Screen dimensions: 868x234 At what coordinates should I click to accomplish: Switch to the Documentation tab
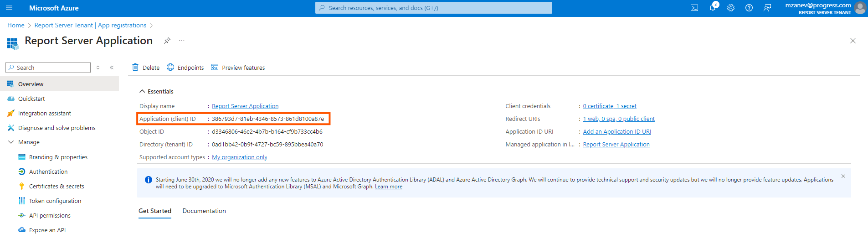pyautogui.click(x=204, y=211)
